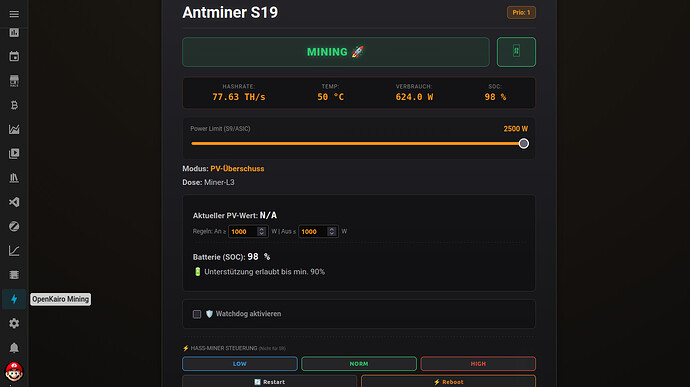Open the calendar panel in sidebar
The image size is (690, 387).
click(x=14, y=56)
